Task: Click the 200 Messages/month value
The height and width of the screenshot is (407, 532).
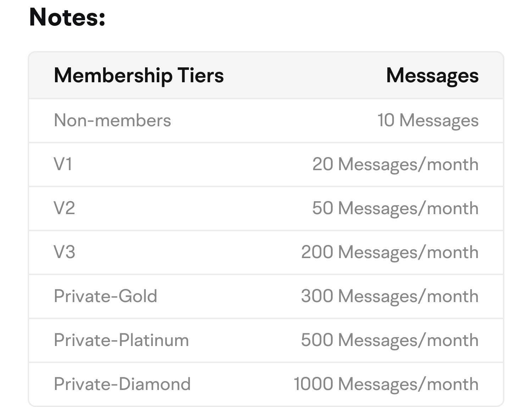Action: 390,252
